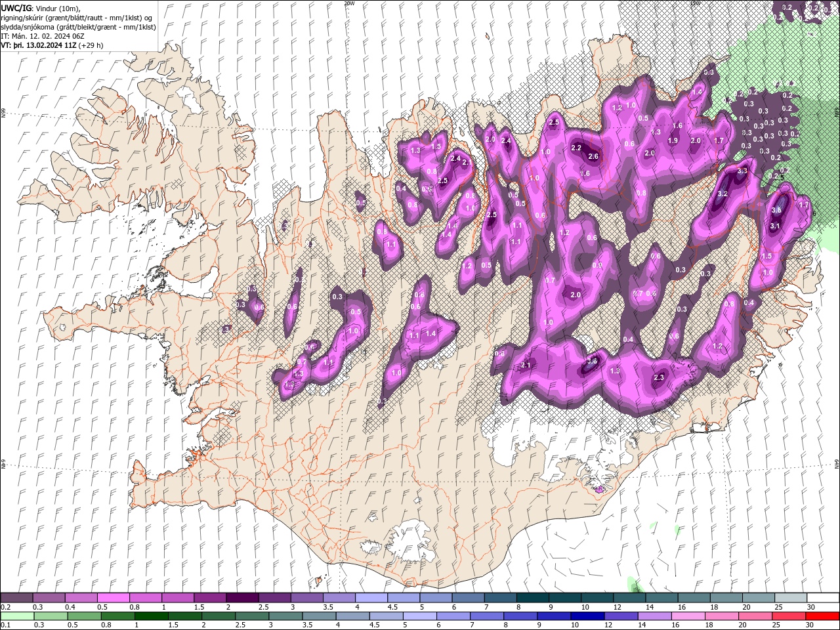Click the "20W" longitude label
Viewport: 840px width, 630px height.
click(349, 3)
